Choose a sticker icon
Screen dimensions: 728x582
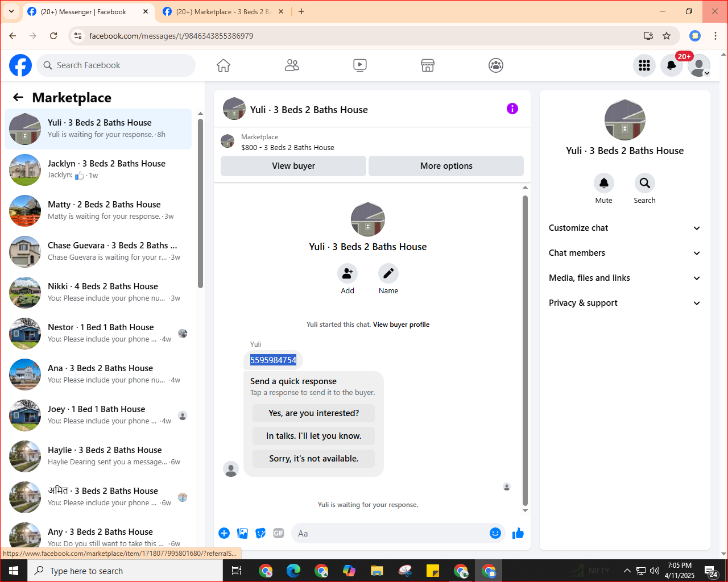260,533
